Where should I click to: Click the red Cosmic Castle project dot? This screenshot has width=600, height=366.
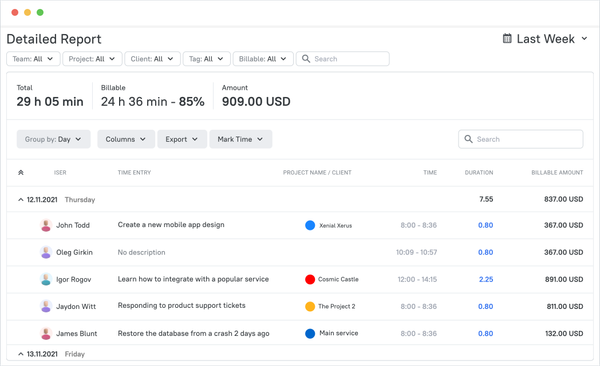(x=310, y=279)
